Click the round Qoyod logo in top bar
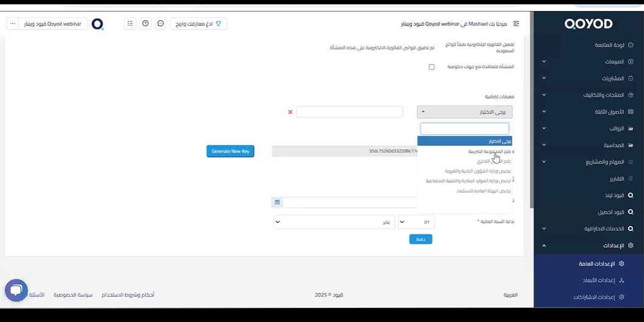This screenshot has height=322, width=644. point(97,24)
